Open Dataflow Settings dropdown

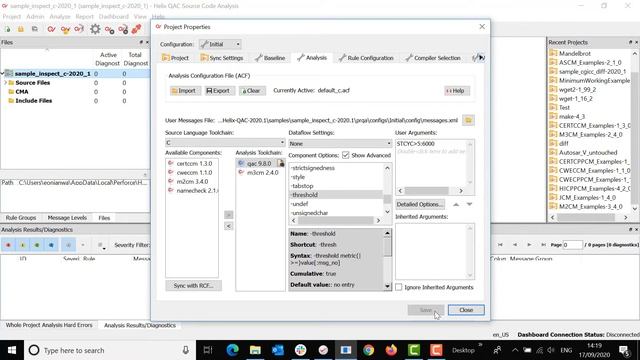click(x=340, y=144)
